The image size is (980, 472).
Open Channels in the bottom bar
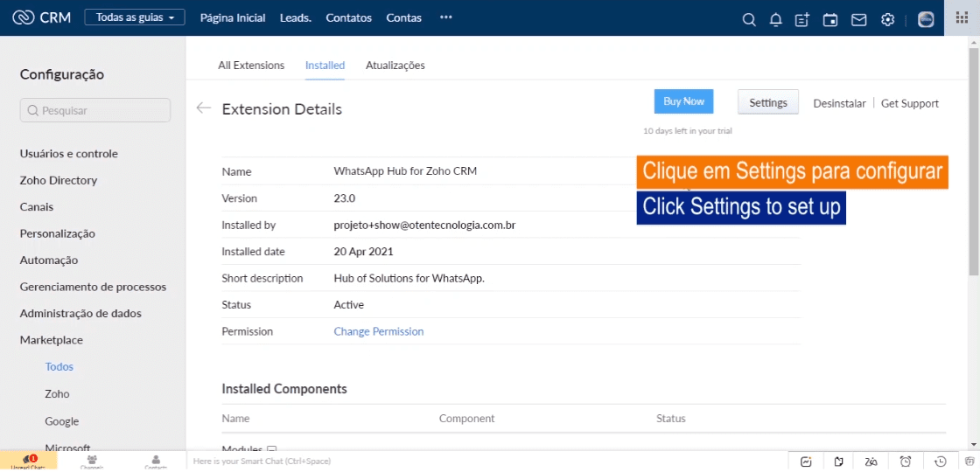(92, 462)
